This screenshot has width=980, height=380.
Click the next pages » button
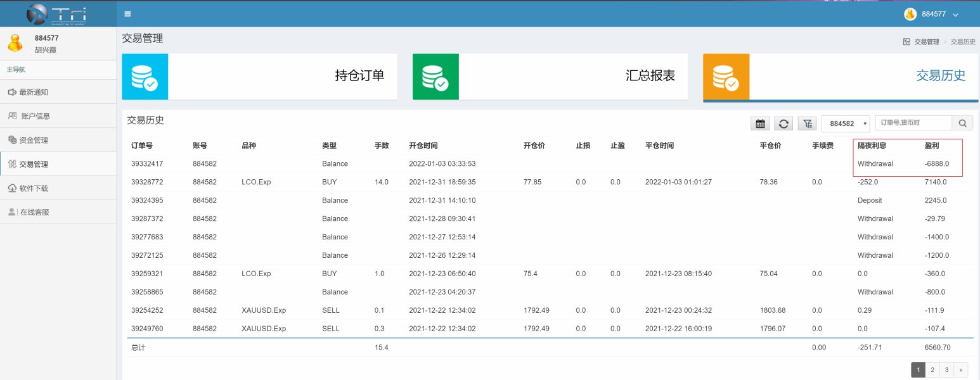point(961,370)
